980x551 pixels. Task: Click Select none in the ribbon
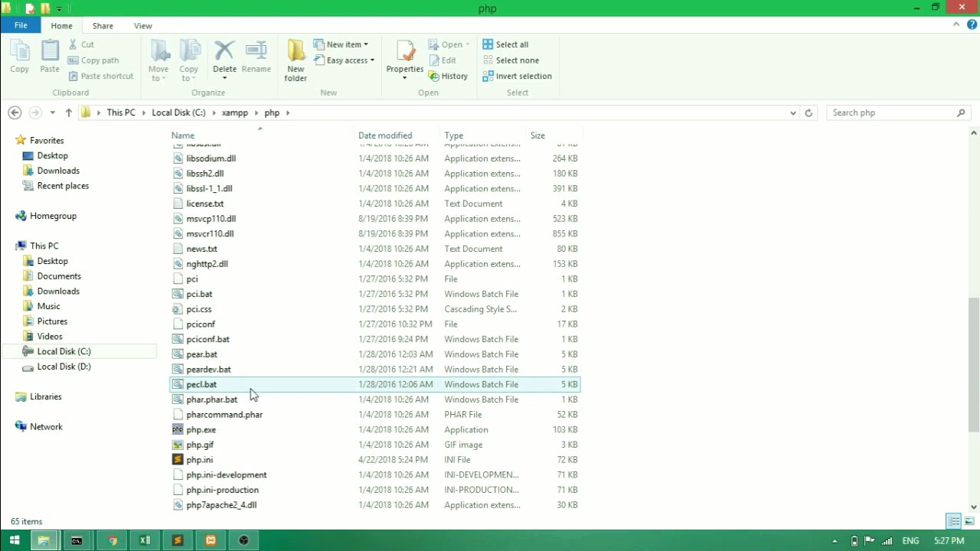[511, 60]
